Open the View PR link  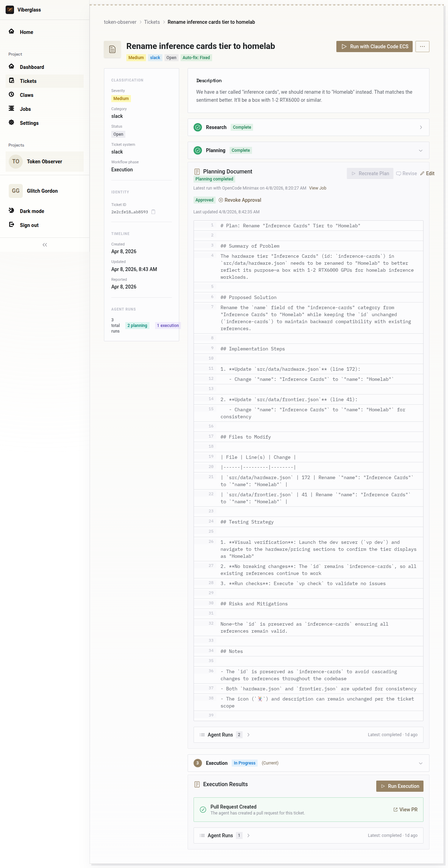(x=405, y=810)
